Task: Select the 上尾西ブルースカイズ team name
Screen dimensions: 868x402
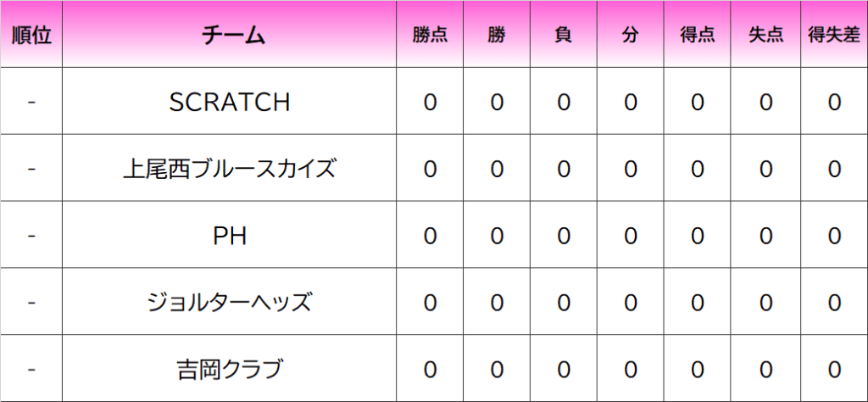Action: coord(230,169)
